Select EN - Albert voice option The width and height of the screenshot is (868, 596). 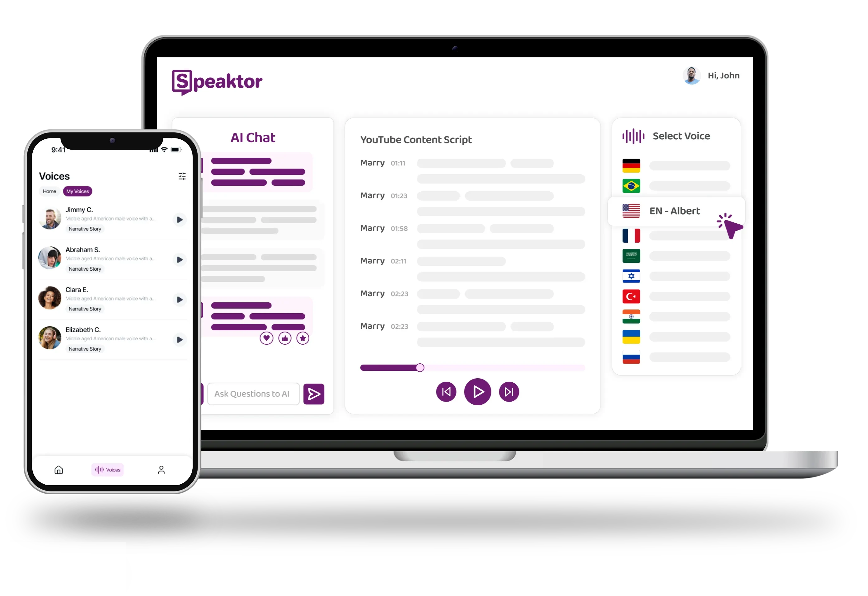point(674,210)
